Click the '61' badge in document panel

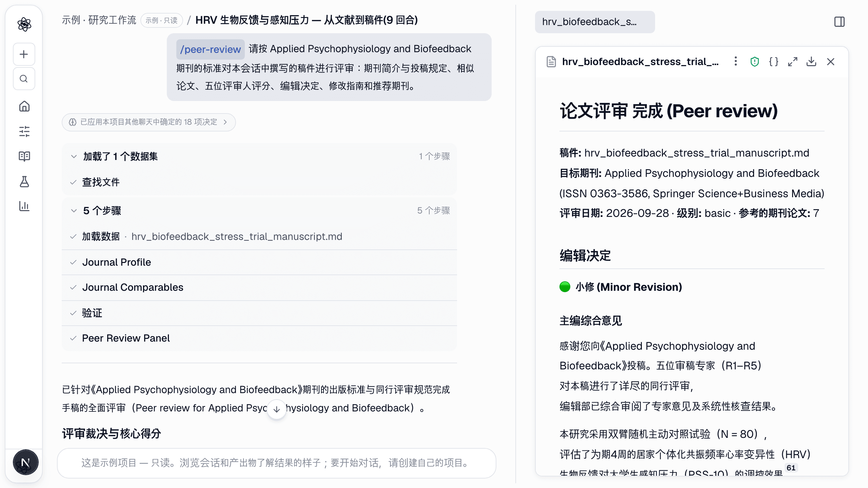click(x=791, y=468)
